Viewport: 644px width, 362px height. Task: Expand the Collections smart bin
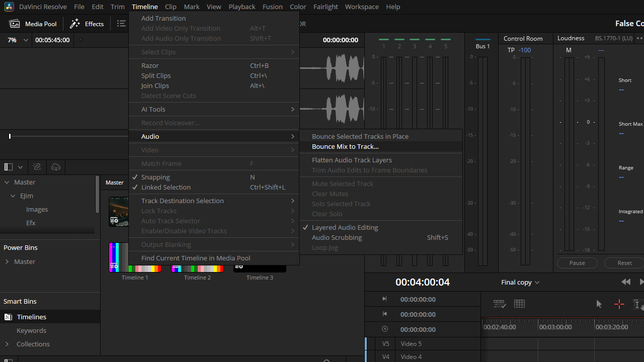[x=7, y=344]
